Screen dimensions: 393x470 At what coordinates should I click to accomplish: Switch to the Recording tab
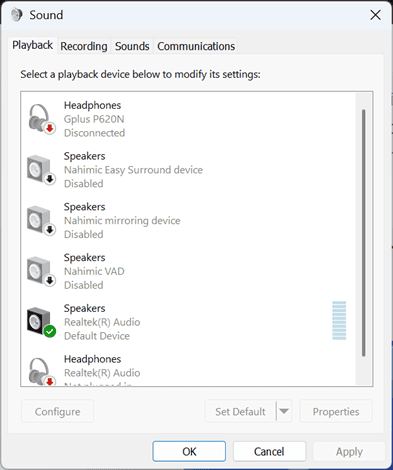(84, 46)
